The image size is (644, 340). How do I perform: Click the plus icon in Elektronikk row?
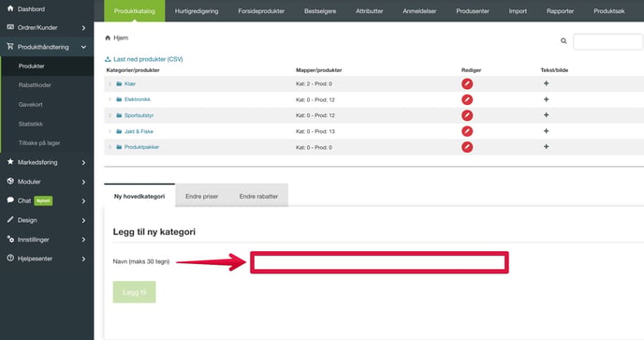pos(546,99)
